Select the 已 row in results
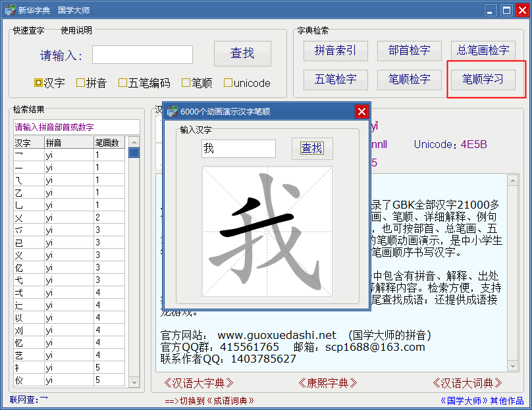This screenshot has width=532, height=410. 69,243
